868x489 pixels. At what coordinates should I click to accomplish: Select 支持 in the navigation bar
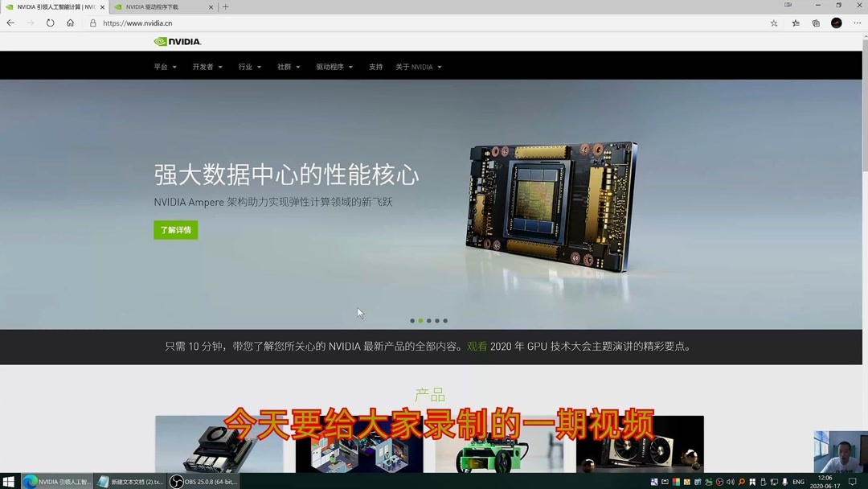pos(375,67)
